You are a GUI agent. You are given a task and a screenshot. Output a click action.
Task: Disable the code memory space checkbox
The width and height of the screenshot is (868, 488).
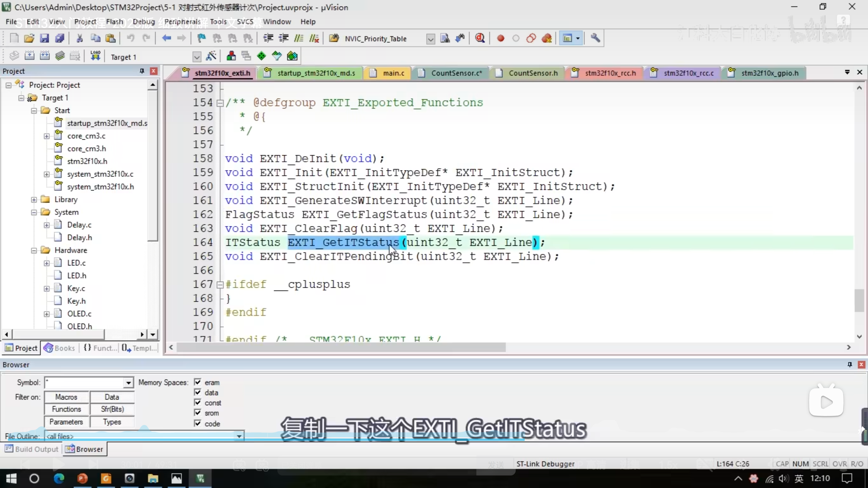[198, 423]
